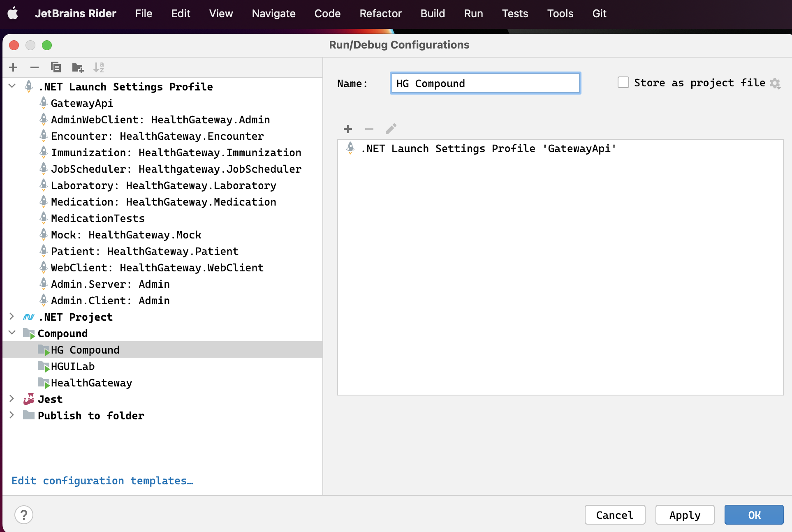Copy the selected configuration
This screenshot has width=792, height=532.
56,67
